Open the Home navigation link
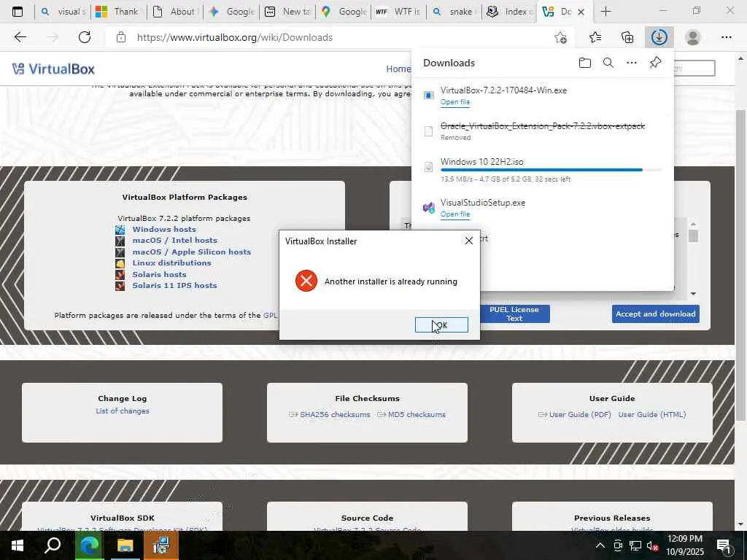The image size is (747, 560). pos(398,69)
